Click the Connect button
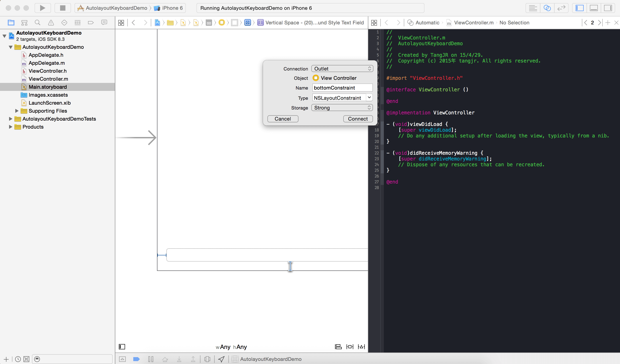 (x=358, y=119)
